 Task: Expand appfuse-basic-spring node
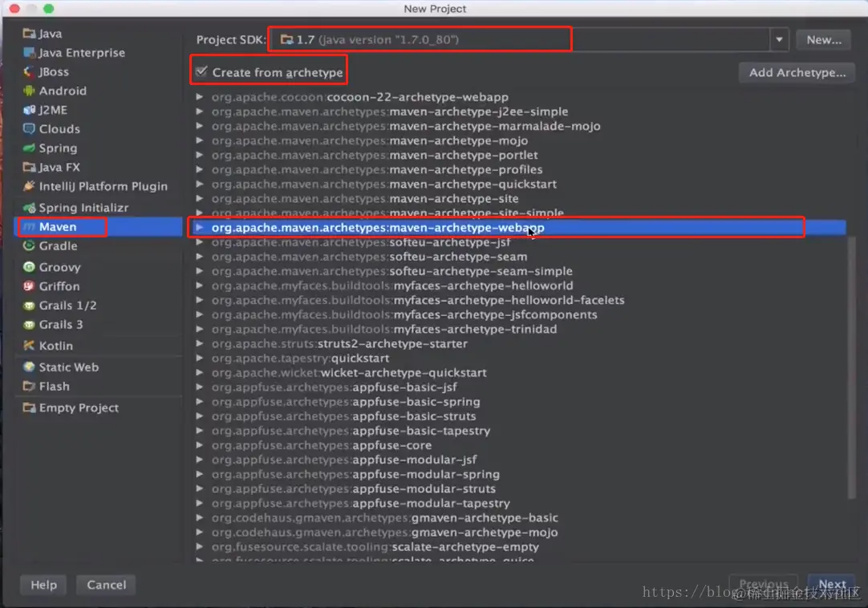pos(199,402)
